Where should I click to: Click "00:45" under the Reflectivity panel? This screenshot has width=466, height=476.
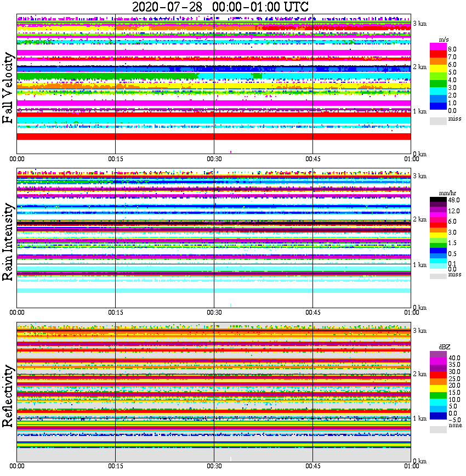pyautogui.click(x=313, y=466)
